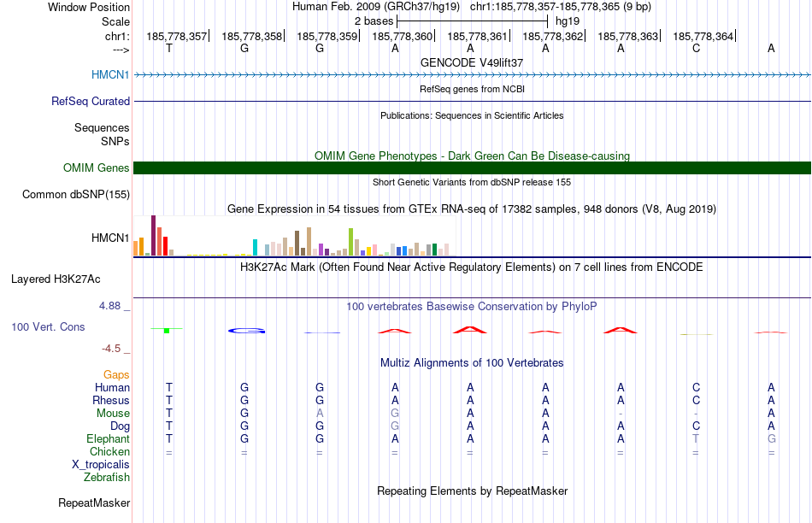The image size is (812, 523).
Task: Click the Window Position label
Action: (x=89, y=7)
